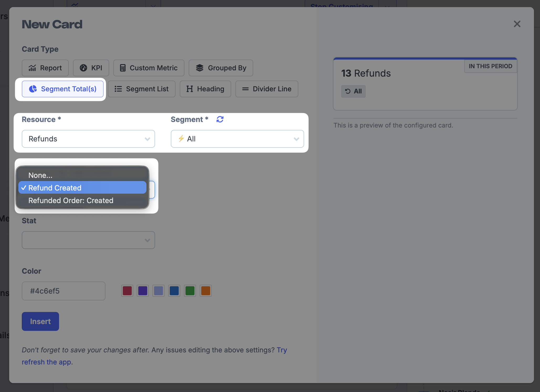Viewport: 540px width, 392px height.
Task: Choose the KPI card type
Action: click(91, 68)
